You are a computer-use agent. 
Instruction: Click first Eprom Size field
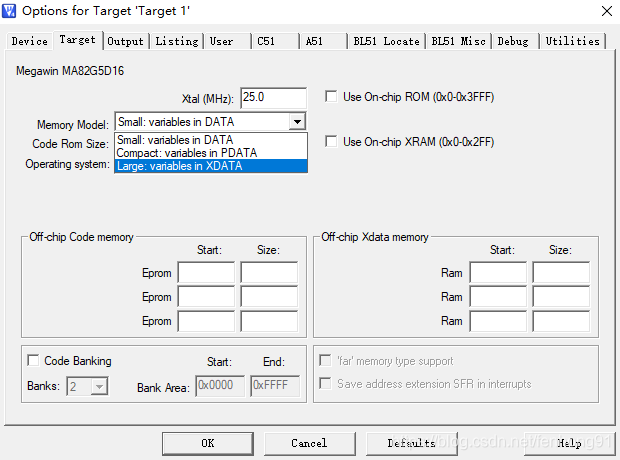tap(269, 273)
